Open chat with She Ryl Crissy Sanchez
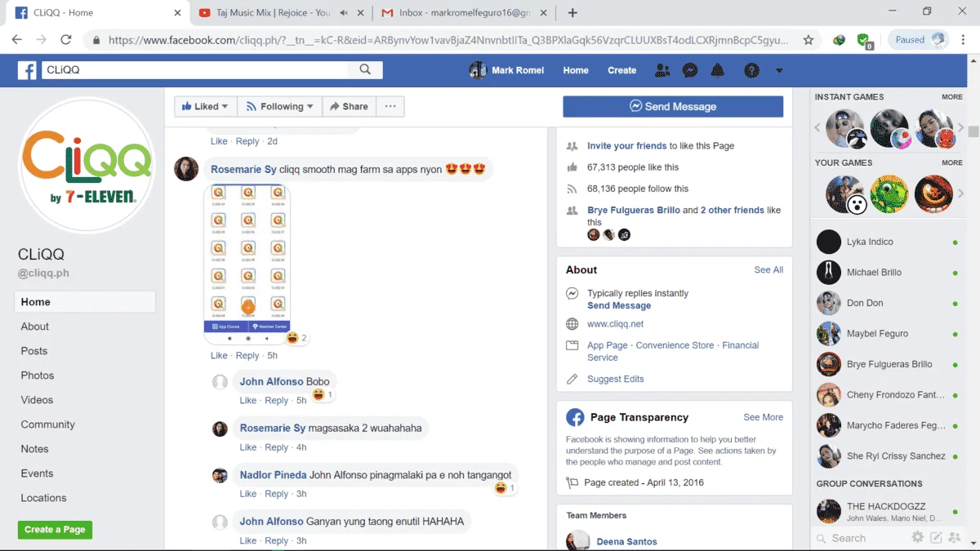Image resolution: width=980 pixels, height=551 pixels. tap(888, 456)
